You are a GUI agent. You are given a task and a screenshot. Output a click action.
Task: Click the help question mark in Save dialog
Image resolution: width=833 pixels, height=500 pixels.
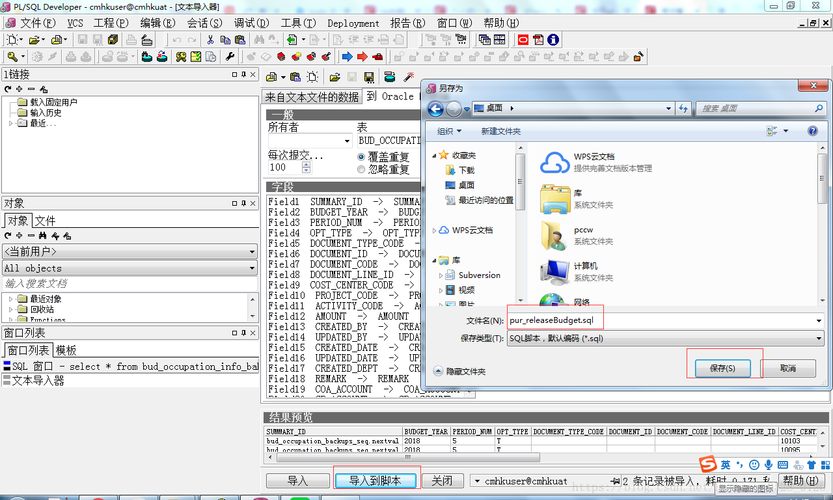tap(812, 131)
